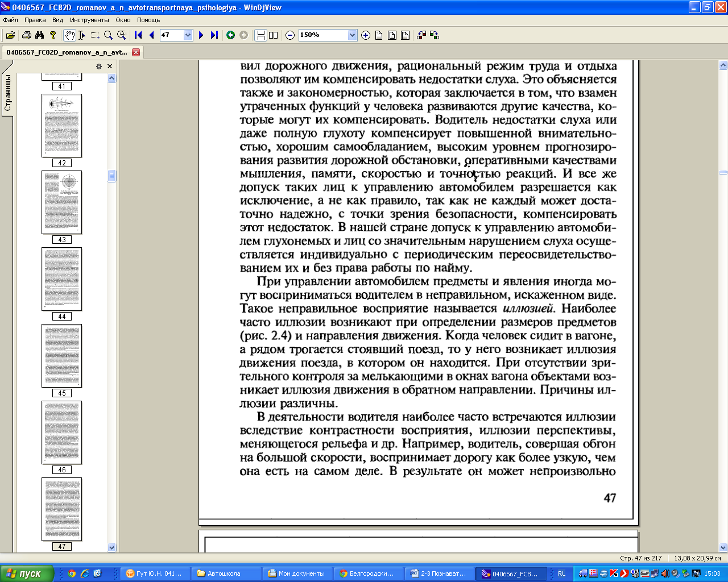The width and height of the screenshot is (728, 582).
Task: Click the thumbnail panel scroll down arrow
Action: [x=111, y=548]
